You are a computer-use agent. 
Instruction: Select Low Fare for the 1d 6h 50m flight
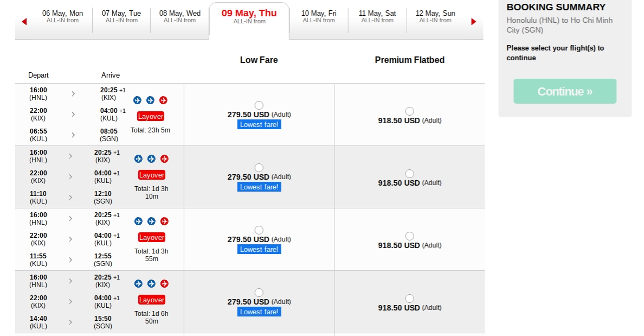[259, 293]
